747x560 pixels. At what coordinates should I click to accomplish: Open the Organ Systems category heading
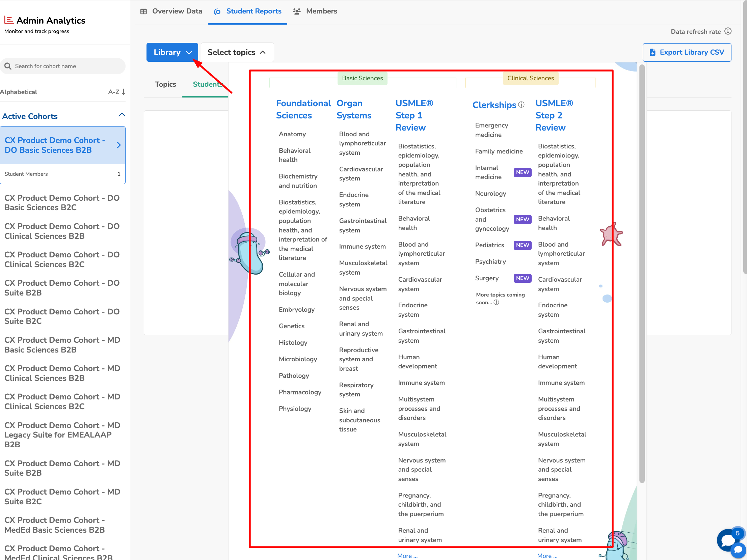353,109
